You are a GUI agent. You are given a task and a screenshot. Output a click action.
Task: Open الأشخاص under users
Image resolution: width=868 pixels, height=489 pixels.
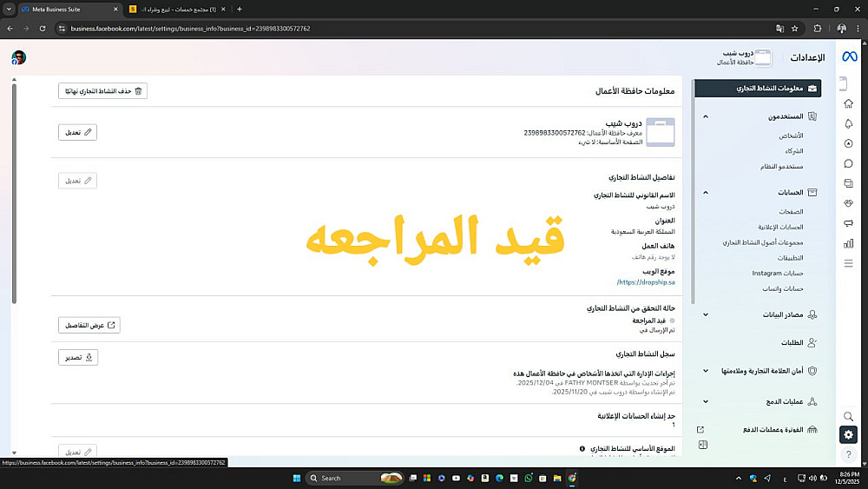791,135
